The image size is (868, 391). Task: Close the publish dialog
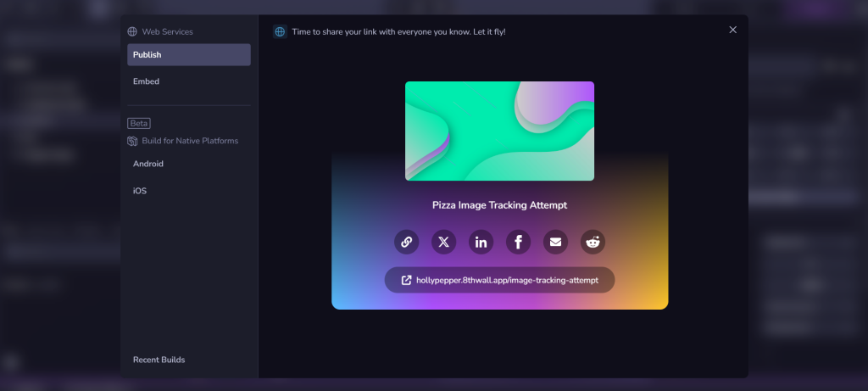pos(732,30)
